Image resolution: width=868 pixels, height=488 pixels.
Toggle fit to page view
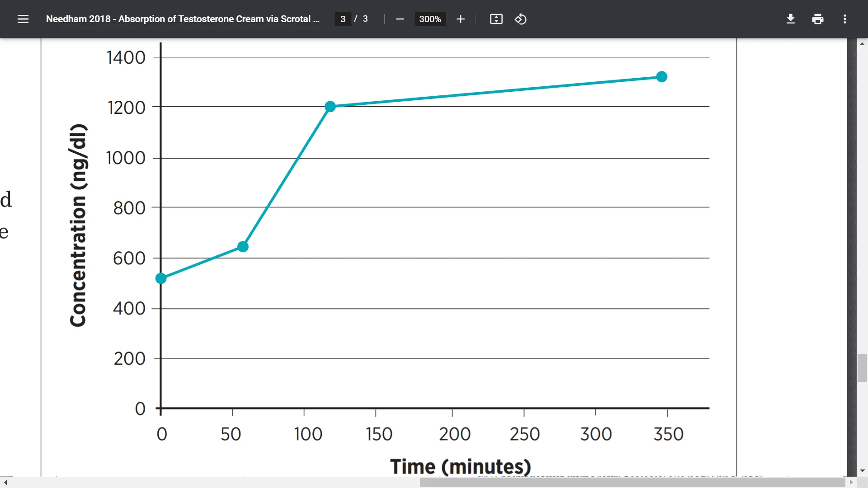tap(496, 19)
